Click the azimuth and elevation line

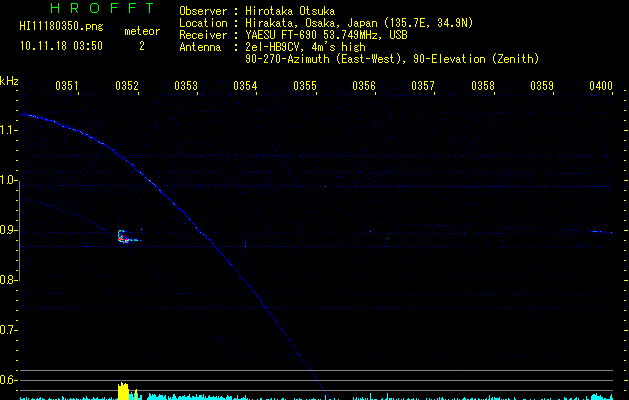click(392, 59)
